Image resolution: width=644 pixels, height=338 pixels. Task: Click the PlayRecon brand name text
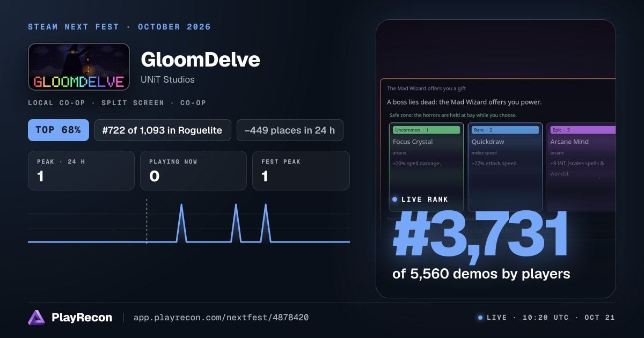tap(82, 318)
